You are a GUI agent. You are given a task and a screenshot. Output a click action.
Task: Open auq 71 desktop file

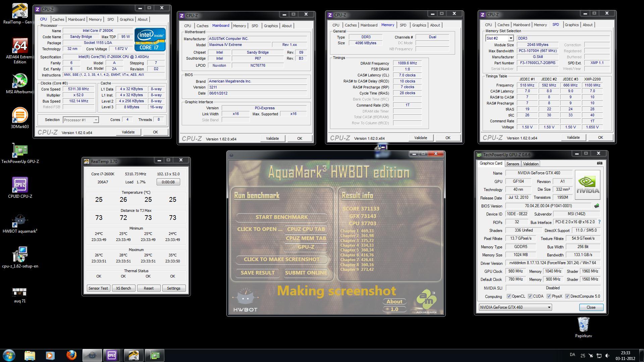[19, 295]
